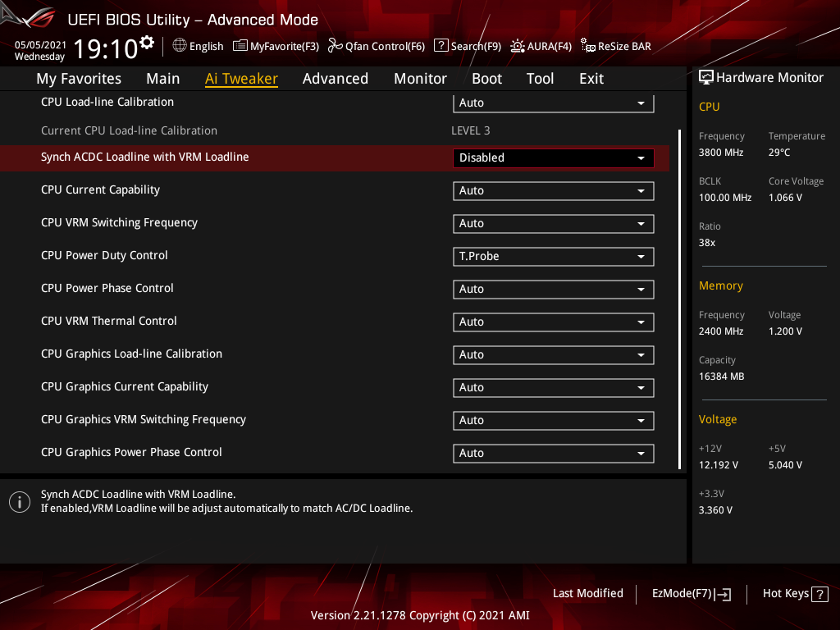Go to the Boot tab
This screenshot has height=630, width=840.
point(487,79)
